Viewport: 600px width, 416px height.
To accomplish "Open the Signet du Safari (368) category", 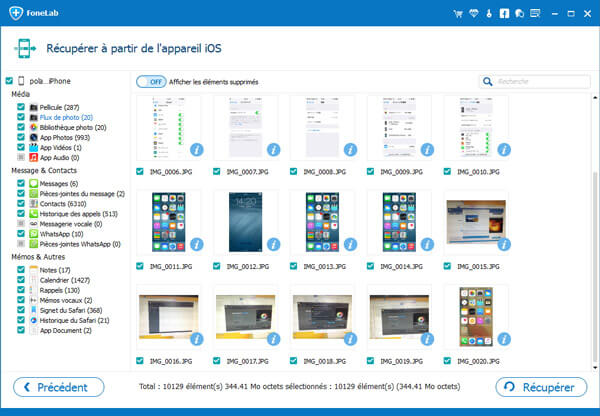I will coord(71,310).
